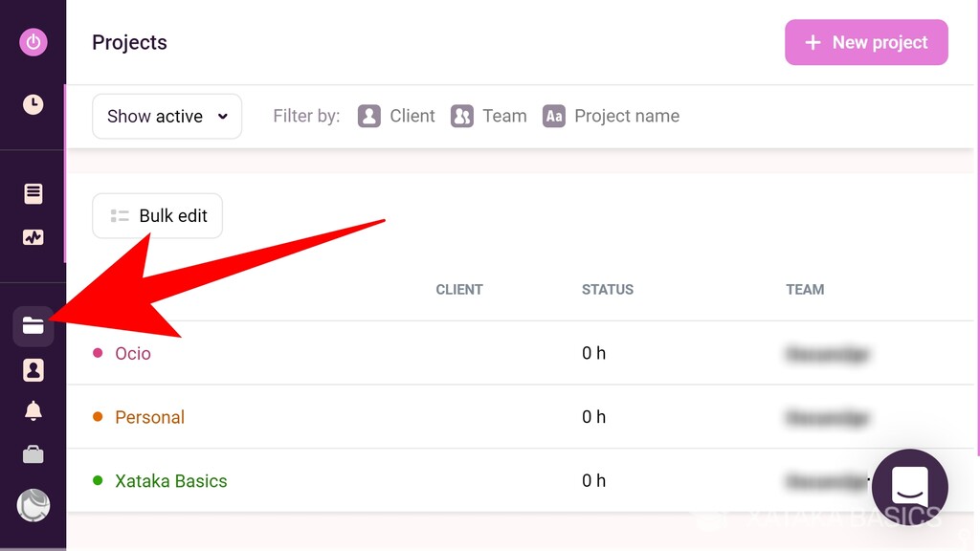Filter by Project name
This screenshot has height=551, width=980.
click(612, 117)
